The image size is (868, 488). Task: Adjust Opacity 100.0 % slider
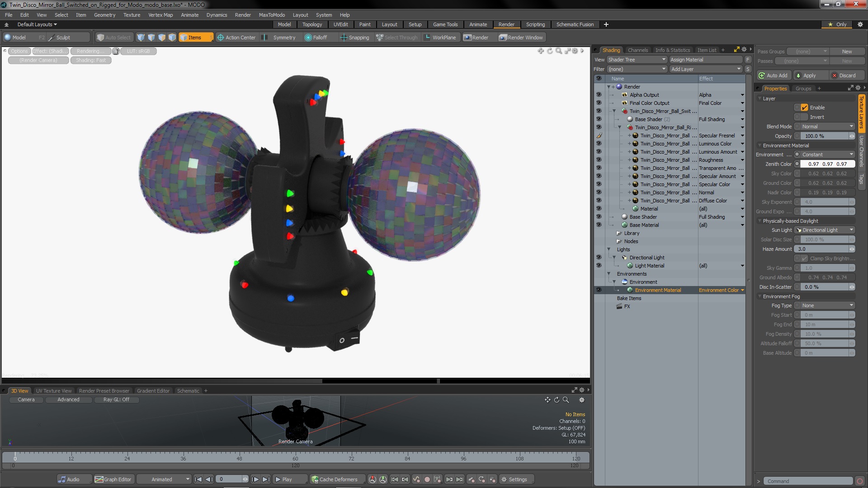pyautogui.click(x=827, y=136)
